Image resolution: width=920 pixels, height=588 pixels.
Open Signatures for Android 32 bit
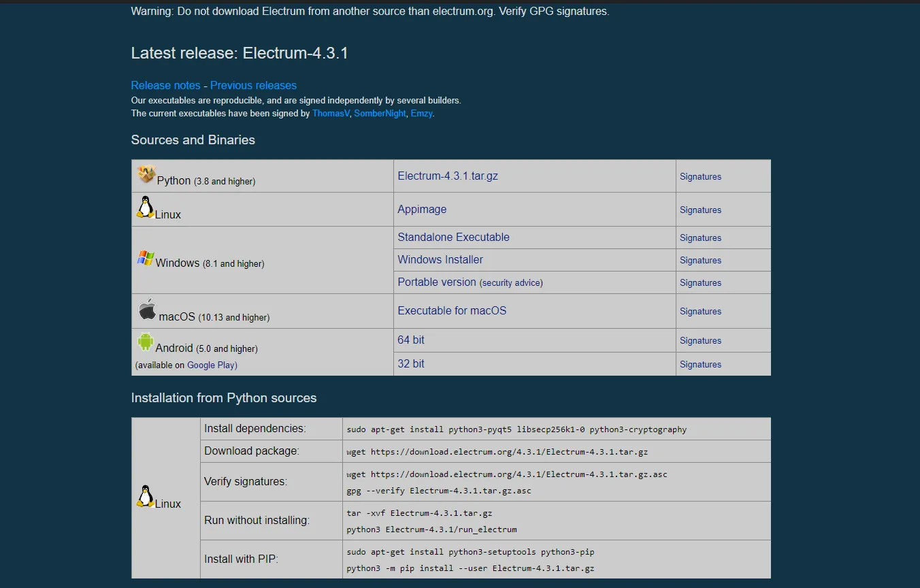(700, 365)
